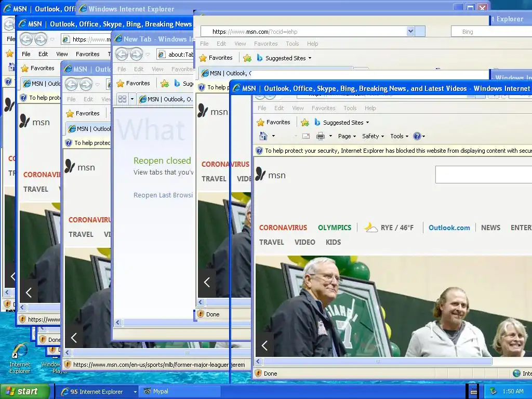The height and width of the screenshot is (399, 532).
Task: Open the Tools dropdown in the command bar
Action: pos(399,136)
